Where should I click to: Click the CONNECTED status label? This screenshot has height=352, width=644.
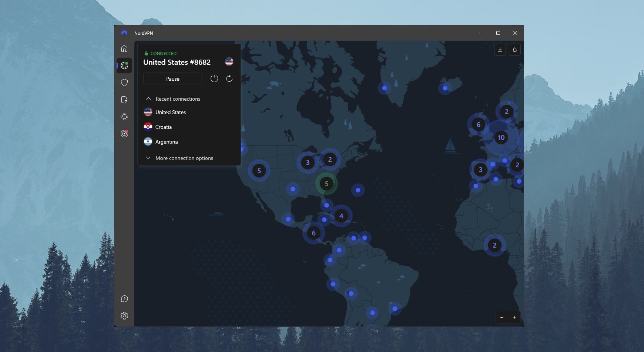coord(163,53)
